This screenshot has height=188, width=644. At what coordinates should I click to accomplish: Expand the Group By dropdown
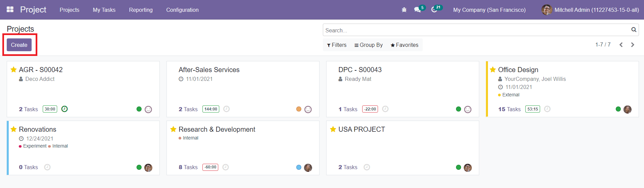tap(369, 45)
